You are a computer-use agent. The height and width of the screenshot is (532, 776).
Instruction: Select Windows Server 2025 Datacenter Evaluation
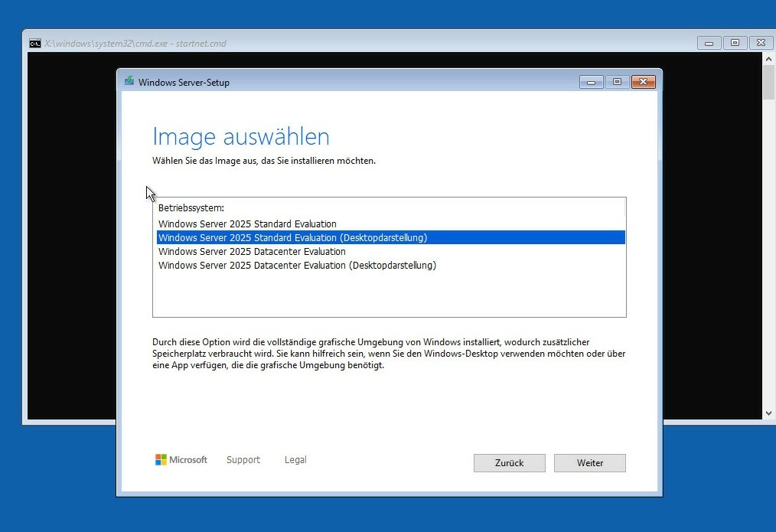point(390,251)
